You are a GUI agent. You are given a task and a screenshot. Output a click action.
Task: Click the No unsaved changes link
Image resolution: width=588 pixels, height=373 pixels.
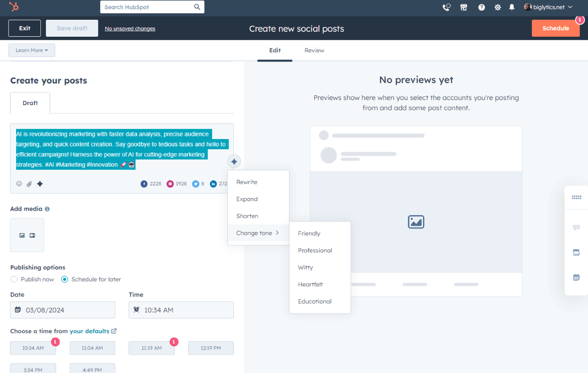coord(130,29)
